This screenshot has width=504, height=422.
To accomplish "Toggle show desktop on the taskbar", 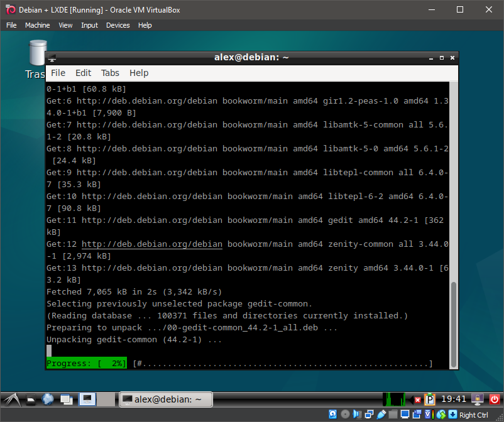I will pos(87,399).
